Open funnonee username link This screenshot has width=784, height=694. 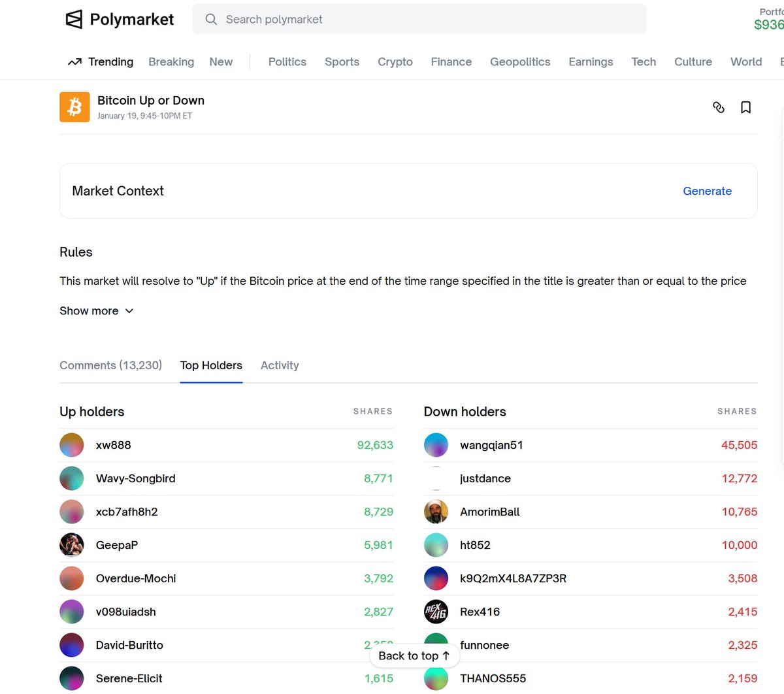point(484,645)
